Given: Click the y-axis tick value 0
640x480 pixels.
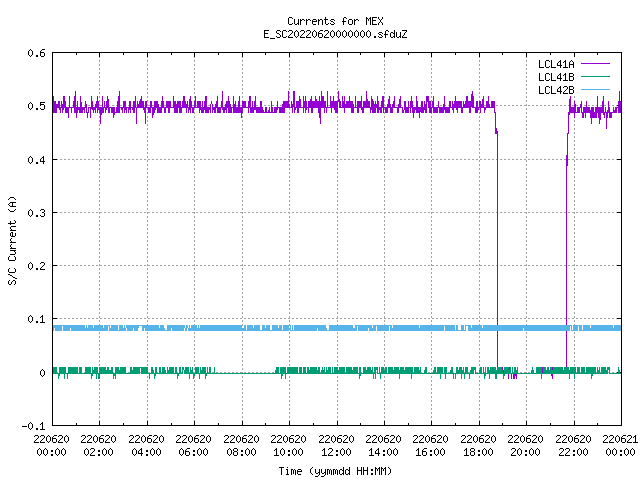Looking at the screenshot, I should click(42, 373).
